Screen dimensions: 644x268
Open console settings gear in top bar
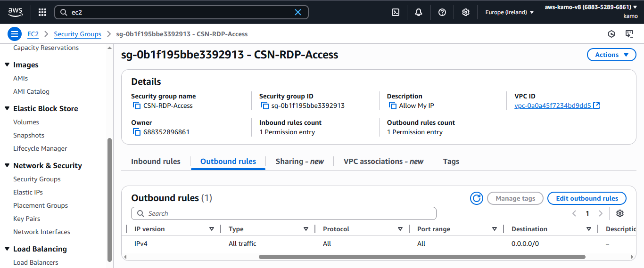coord(466,12)
